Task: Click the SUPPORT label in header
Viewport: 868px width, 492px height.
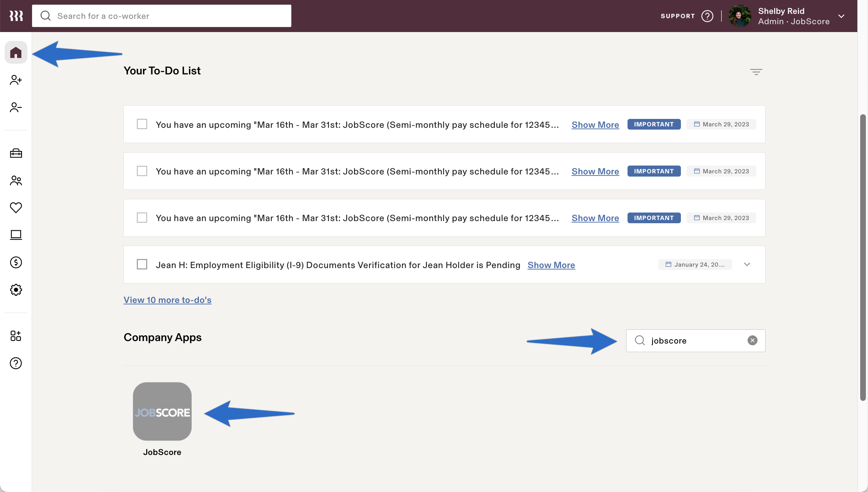Action: coord(678,16)
